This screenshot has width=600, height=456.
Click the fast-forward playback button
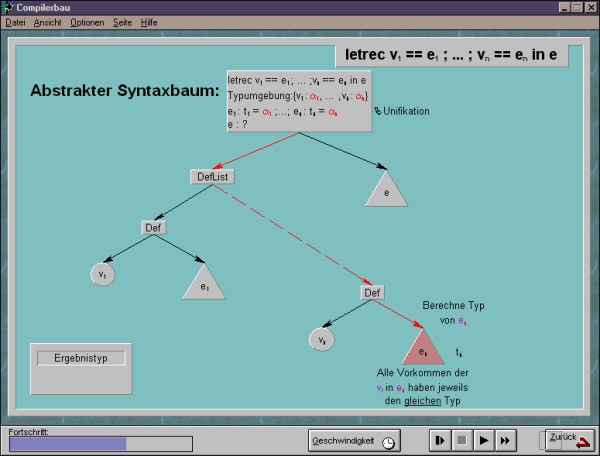pos(506,440)
